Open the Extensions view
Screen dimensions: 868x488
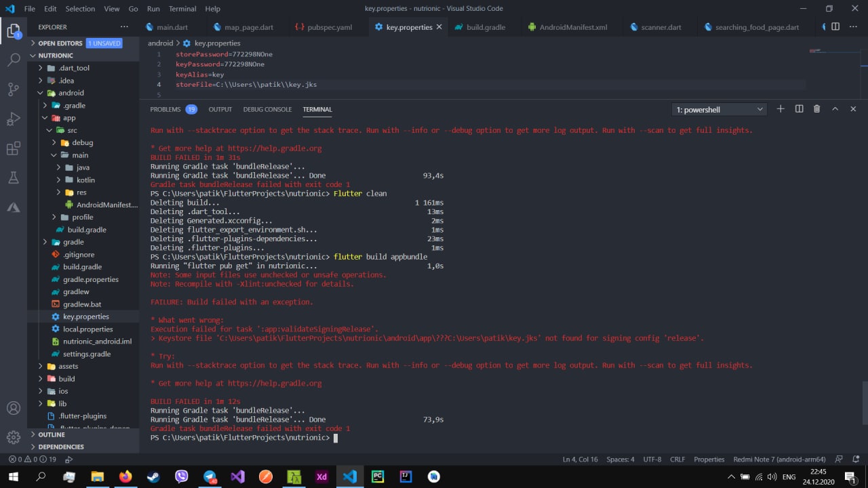point(14,148)
